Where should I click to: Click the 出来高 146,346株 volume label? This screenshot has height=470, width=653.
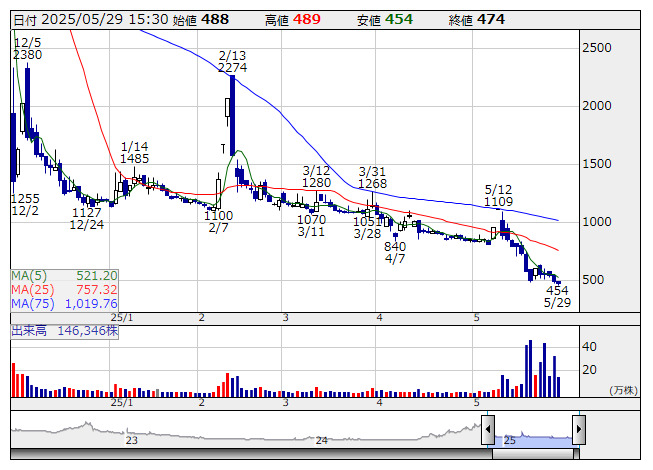pyautogui.click(x=65, y=331)
